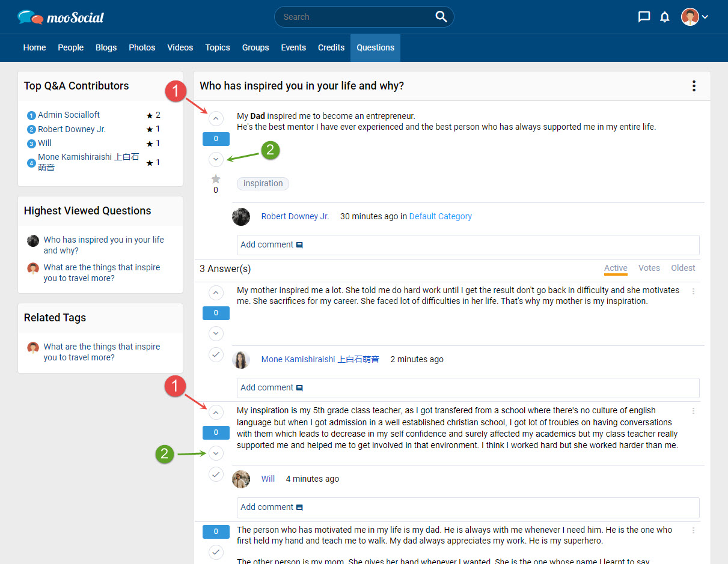Open Admin Socialloft in Top Contributors
The height and width of the screenshot is (564, 728).
pyautogui.click(x=69, y=115)
